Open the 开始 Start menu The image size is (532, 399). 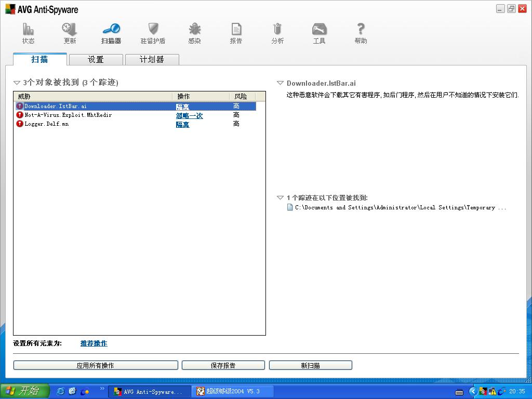point(25,391)
